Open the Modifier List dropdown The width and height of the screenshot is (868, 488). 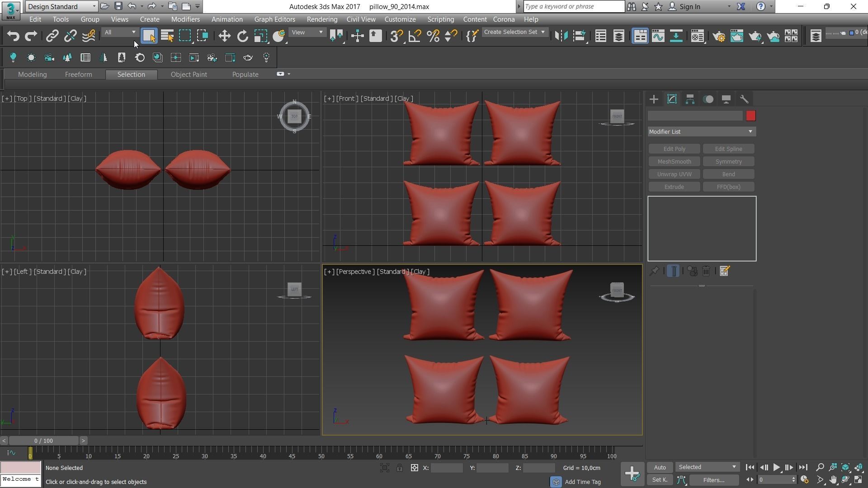click(702, 131)
